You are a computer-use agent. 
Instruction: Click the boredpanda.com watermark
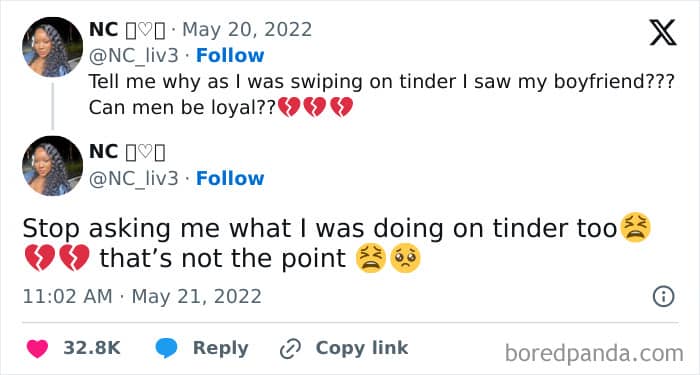(594, 354)
